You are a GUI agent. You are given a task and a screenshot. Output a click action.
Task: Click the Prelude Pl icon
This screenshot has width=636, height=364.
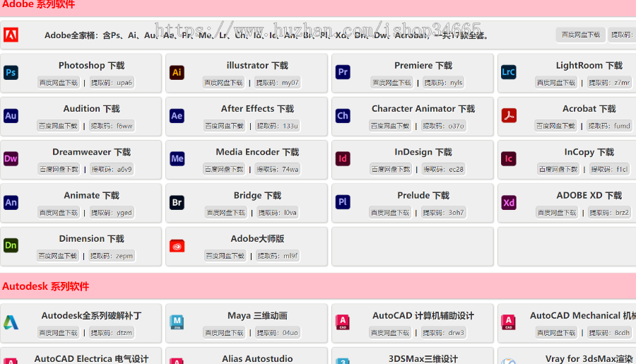(x=343, y=202)
